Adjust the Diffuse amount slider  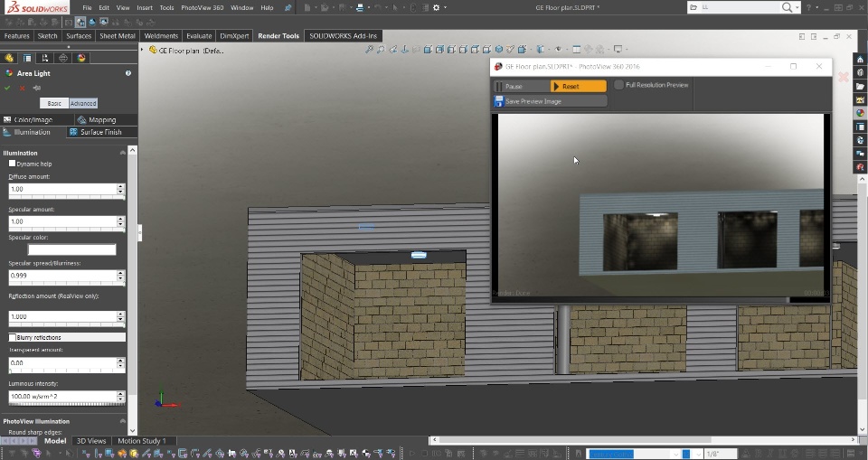pyautogui.click(x=66, y=197)
